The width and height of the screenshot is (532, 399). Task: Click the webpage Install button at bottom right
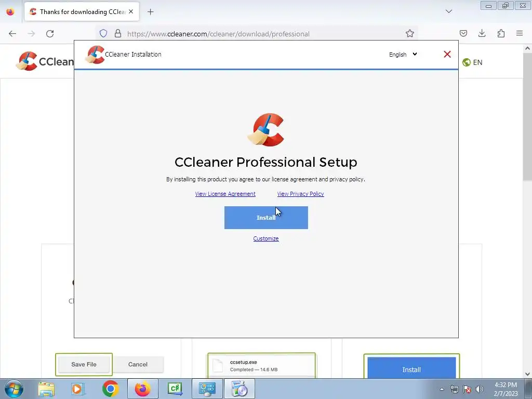click(411, 368)
